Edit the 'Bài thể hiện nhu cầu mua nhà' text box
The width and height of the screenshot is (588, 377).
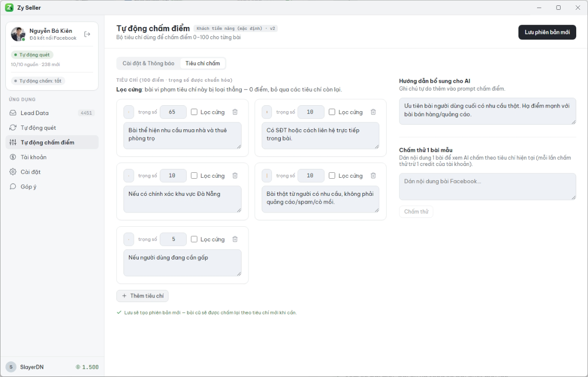(x=182, y=136)
